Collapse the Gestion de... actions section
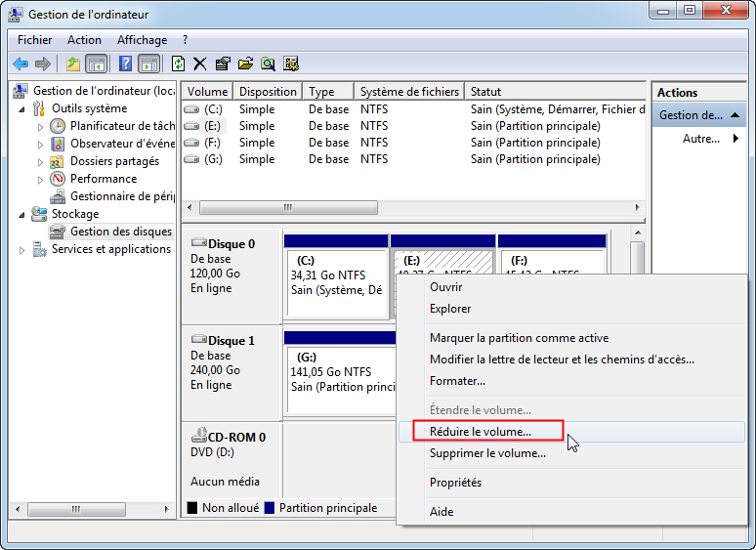 pyautogui.click(x=735, y=115)
